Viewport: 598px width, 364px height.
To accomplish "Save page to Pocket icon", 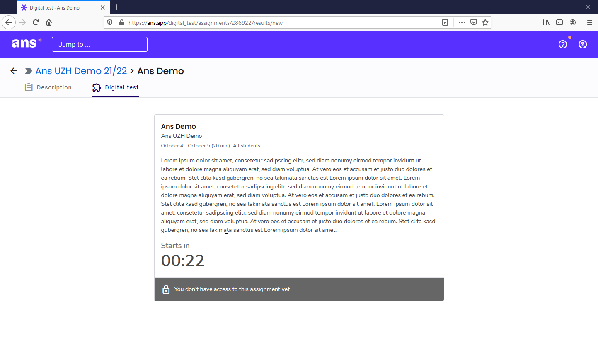I will 474,22.
